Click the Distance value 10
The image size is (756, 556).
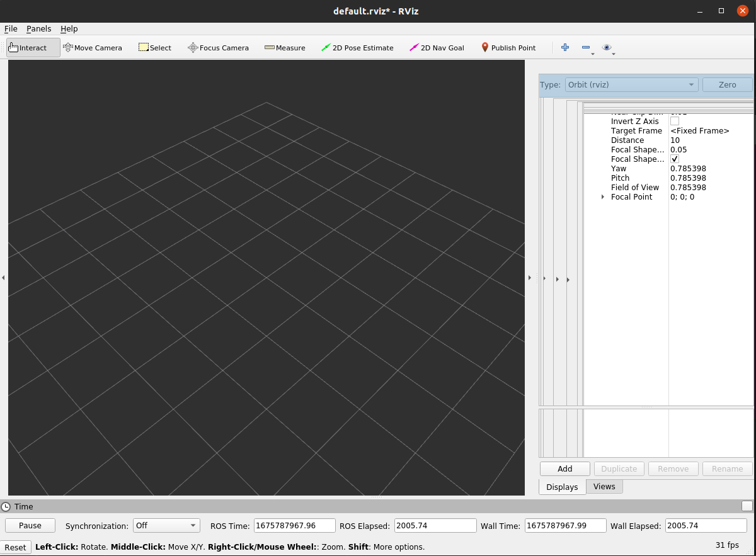(675, 140)
